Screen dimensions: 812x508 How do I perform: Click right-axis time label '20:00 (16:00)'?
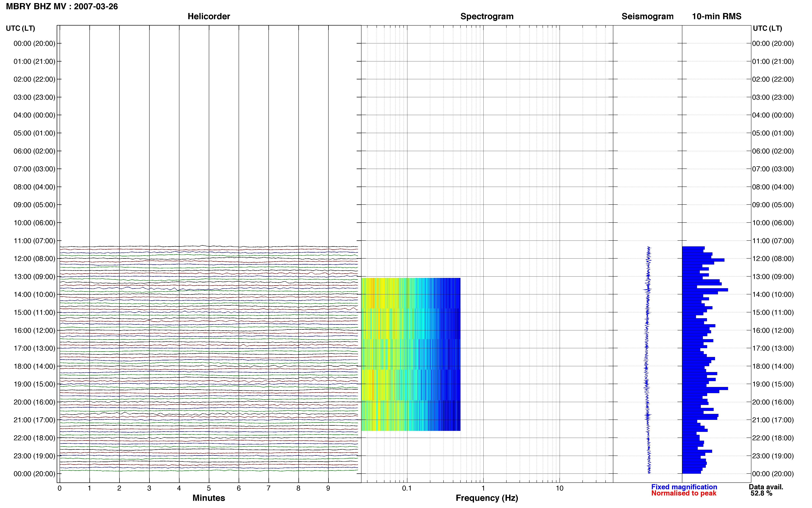[x=773, y=402]
